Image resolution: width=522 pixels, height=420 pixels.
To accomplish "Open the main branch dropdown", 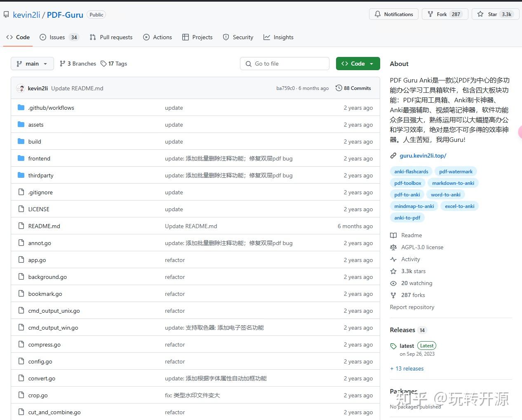I will [32, 64].
